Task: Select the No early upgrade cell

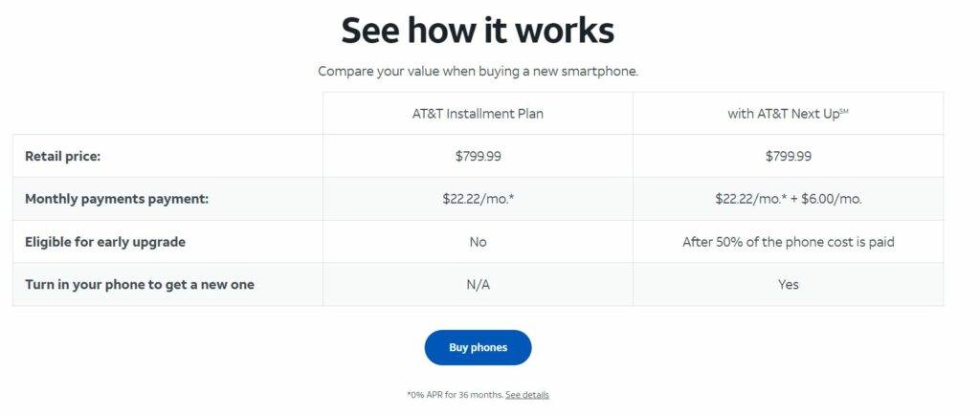Action: [x=478, y=242]
